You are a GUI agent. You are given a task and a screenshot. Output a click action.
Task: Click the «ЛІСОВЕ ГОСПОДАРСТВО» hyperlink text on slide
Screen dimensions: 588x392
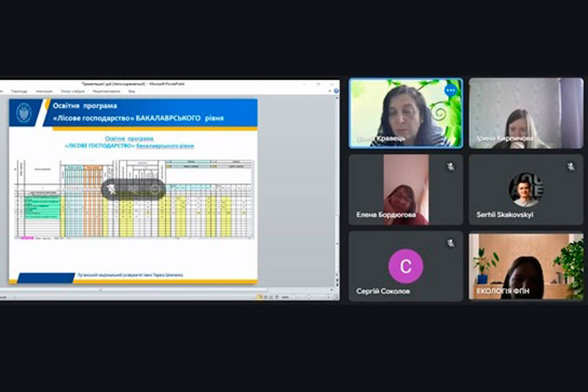(99, 146)
